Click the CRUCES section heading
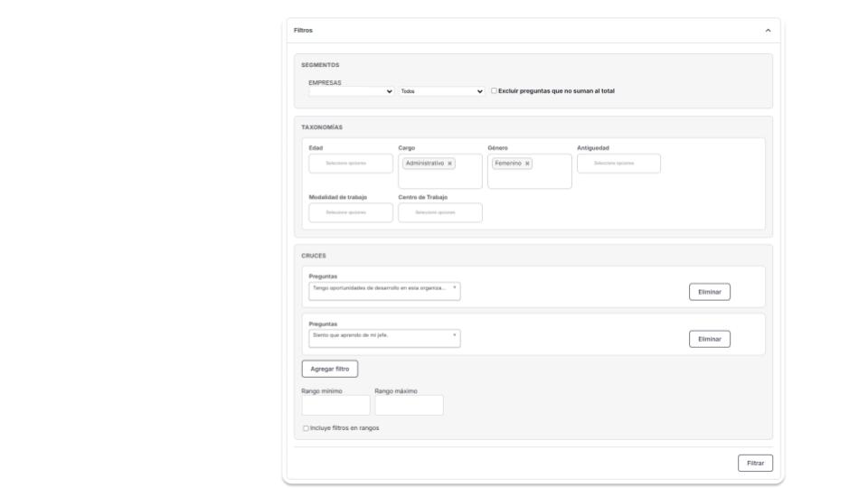Screen dimensions: 868x488 point(314,256)
